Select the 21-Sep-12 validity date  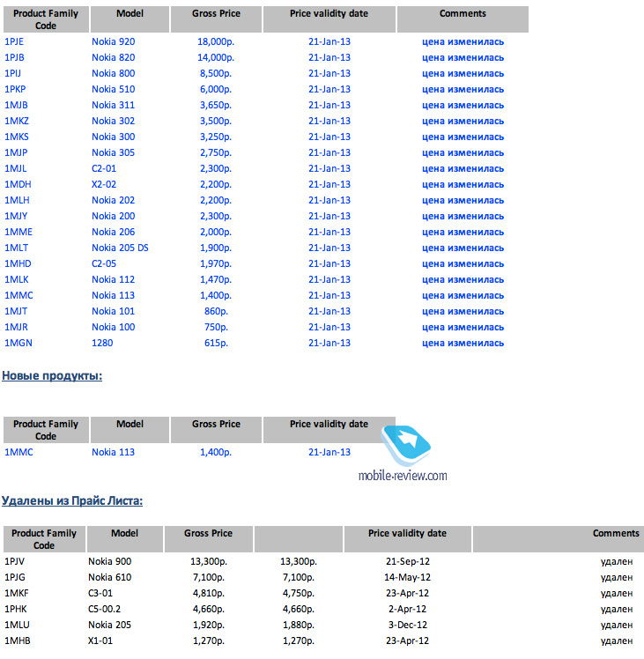pyautogui.click(x=408, y=561)
